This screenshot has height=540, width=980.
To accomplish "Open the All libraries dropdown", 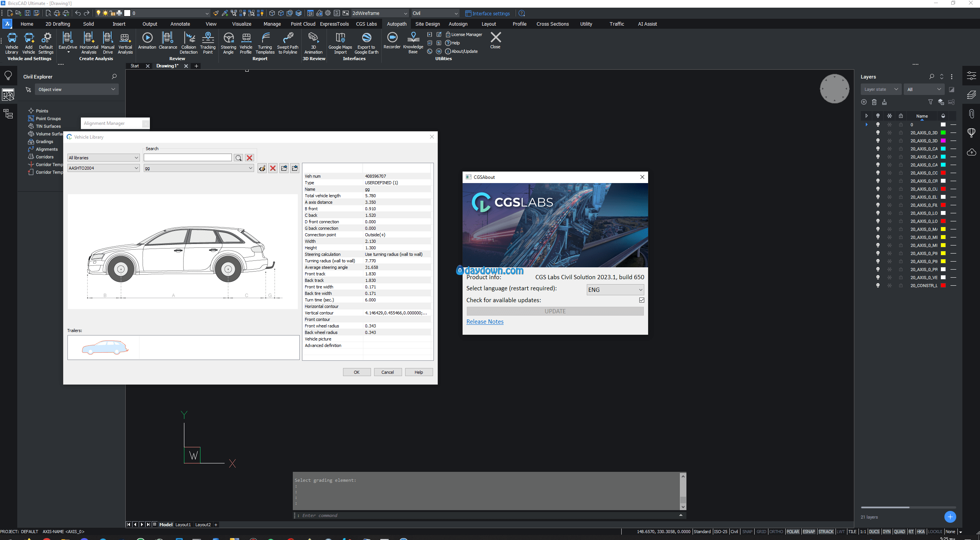I will (x=103, y=158).
